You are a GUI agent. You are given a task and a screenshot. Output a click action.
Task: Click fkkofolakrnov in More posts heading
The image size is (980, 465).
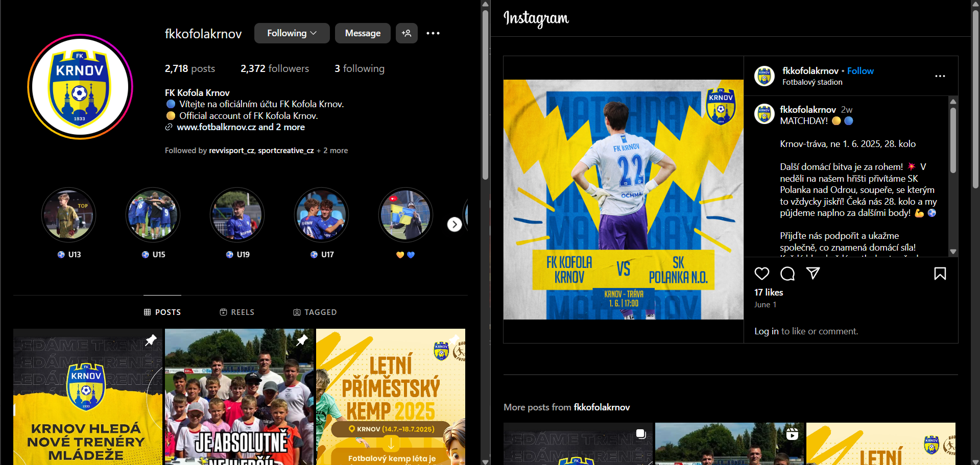coord(602,407)
